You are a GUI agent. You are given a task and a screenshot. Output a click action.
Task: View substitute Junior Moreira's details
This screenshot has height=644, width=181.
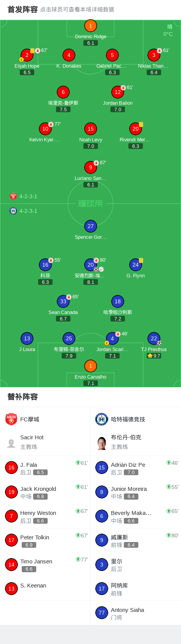[x=136, y=492]
